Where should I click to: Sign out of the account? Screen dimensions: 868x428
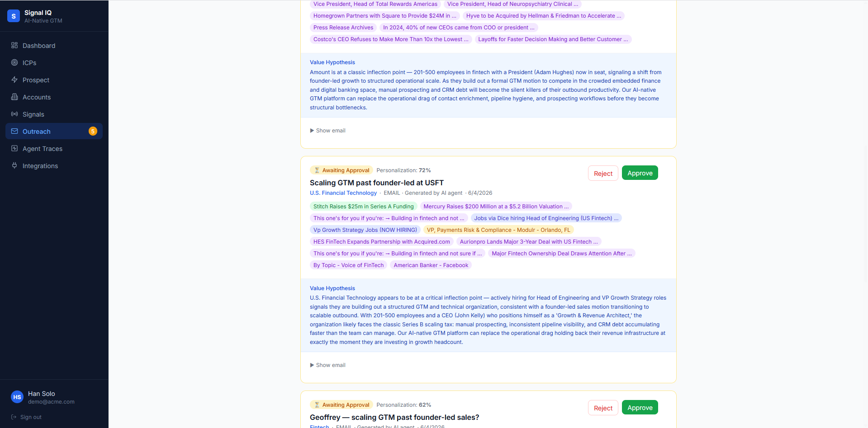(26, 417)
